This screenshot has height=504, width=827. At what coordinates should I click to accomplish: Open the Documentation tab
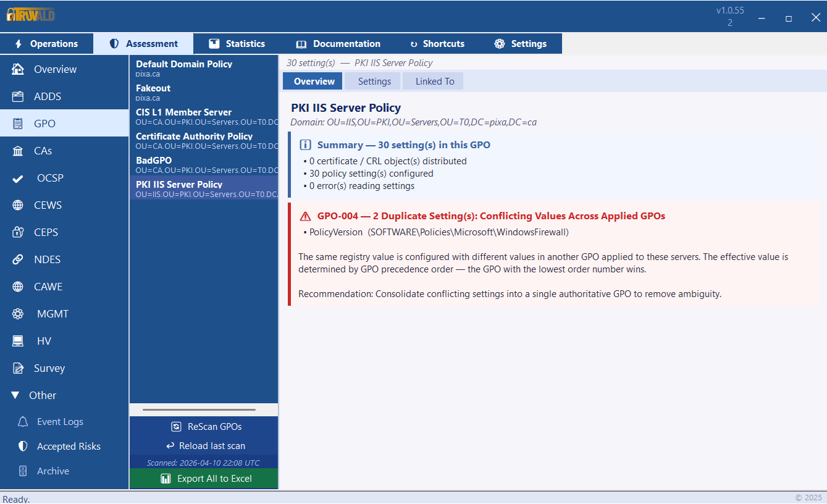pos(338,44)
